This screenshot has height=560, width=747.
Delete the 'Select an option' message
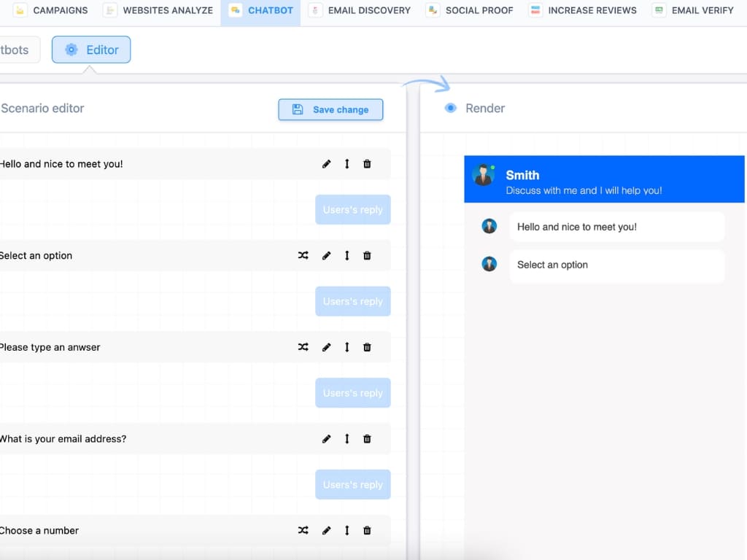367,255
